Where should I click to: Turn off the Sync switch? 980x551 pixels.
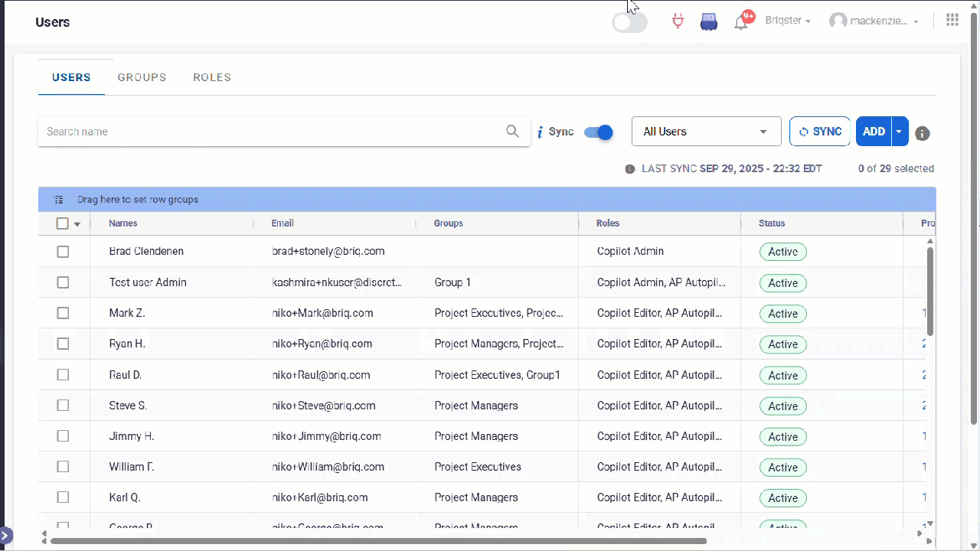(x=599, y=132)
